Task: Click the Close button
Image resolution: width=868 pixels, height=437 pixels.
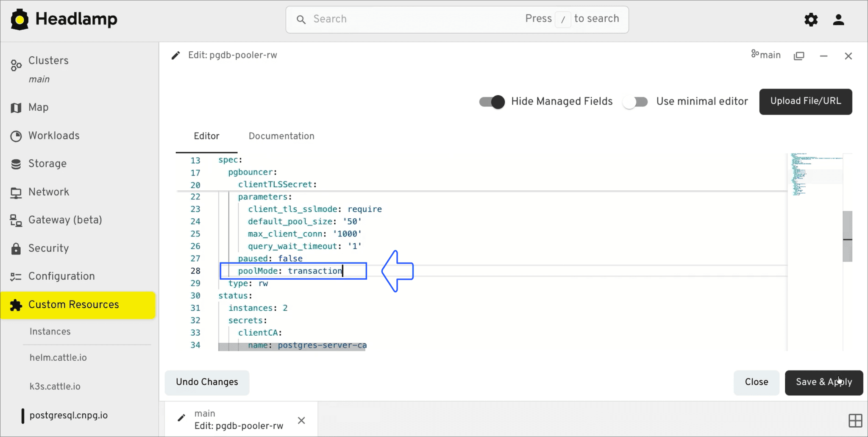Action: pyautogui.click(x=757, y=382)
